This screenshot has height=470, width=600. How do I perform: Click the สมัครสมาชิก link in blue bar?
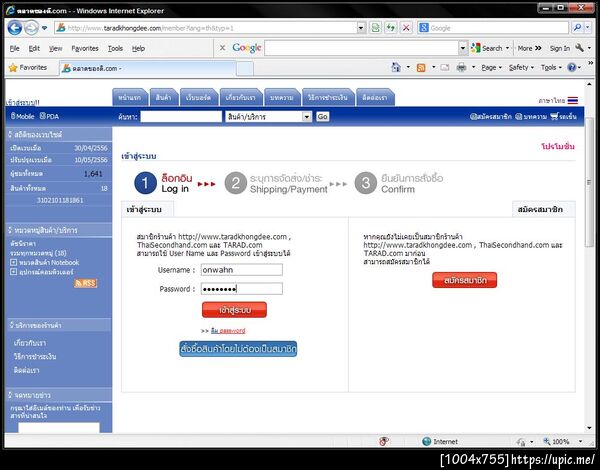(x=490, y=116)
